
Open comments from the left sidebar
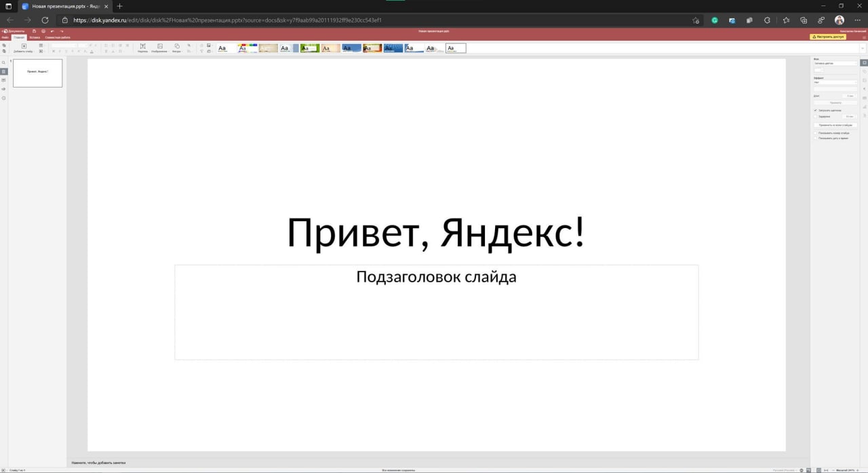3,80
